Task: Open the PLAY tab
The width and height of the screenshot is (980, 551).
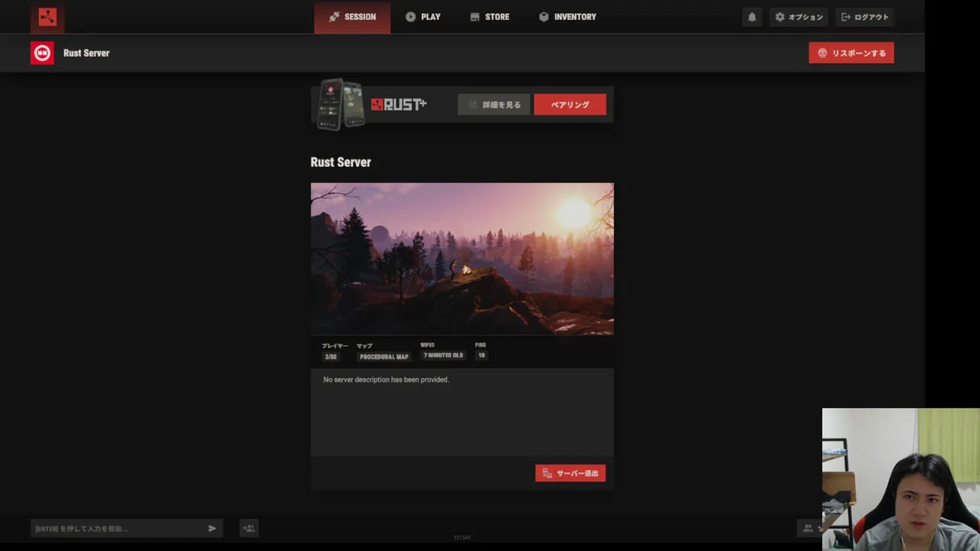Action: pyautogui.click(x=423, y=17)
